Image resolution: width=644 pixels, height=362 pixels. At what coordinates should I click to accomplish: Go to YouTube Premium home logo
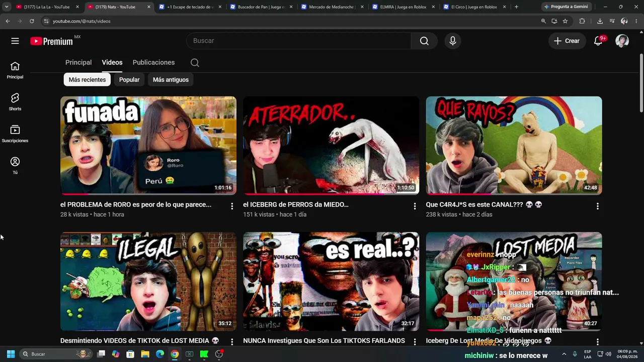click(52, 41)
